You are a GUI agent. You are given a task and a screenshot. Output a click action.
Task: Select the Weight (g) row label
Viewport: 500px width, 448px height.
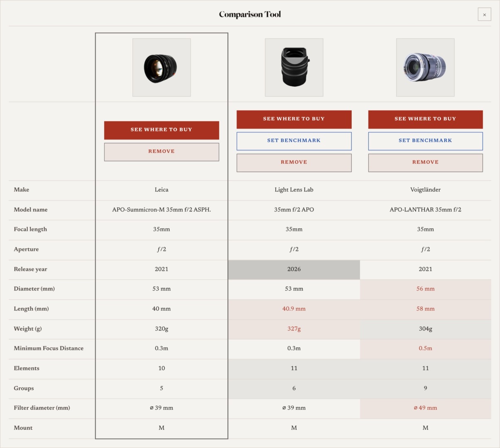28,329
